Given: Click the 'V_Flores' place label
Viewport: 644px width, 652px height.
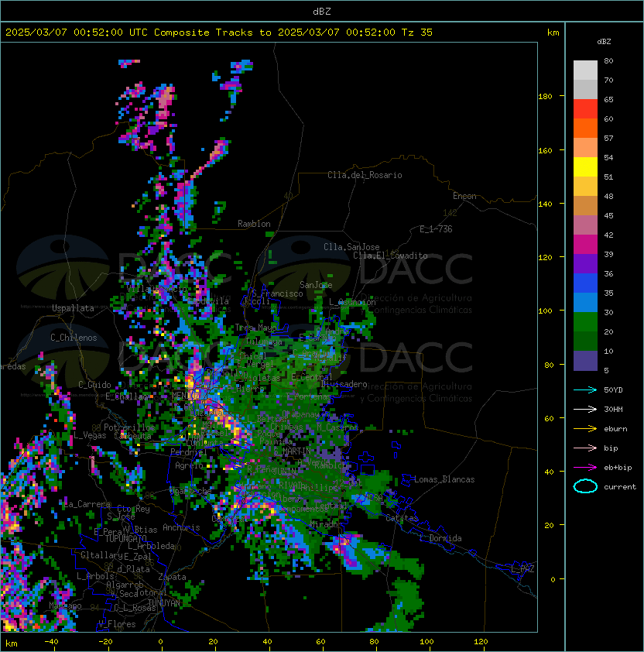Looking at the screenshot, I should (117, 624).
